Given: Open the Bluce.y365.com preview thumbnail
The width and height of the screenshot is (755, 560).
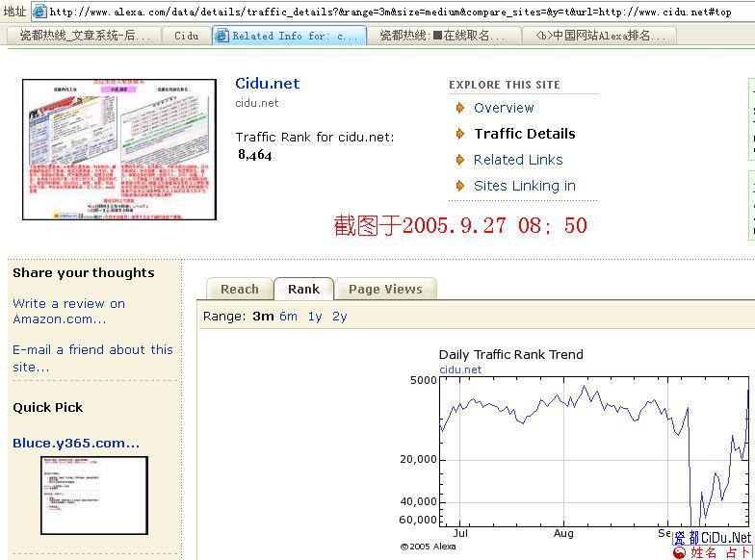Looking at the screenshot, I should pyautogui.click(x=94, y=495).
